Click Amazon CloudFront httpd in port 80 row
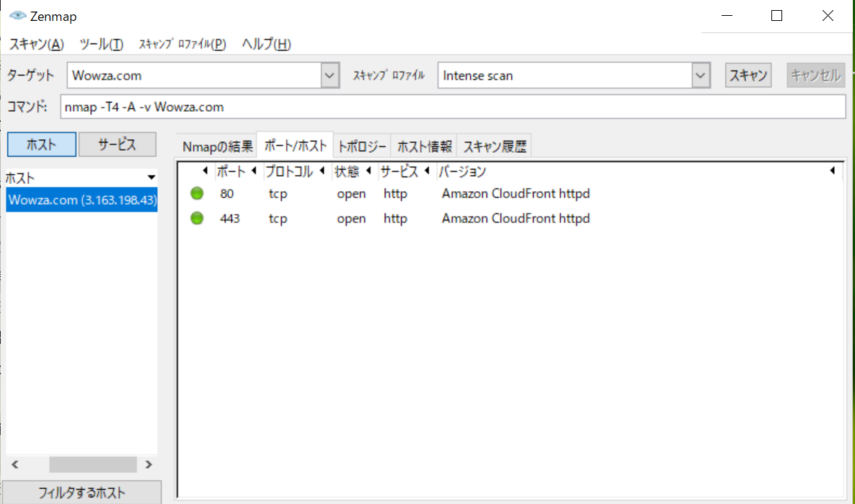The width and height of the screenshot is (855, 504). click(516, 194)
